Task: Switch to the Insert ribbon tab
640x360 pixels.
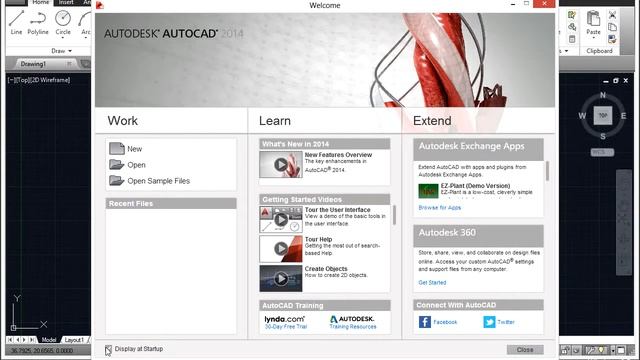Action: [x=66, y=2]
